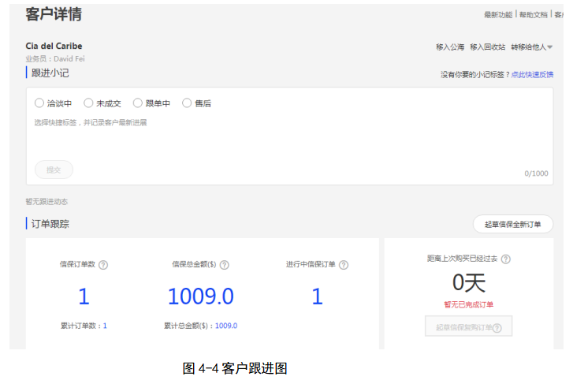Image resolution: width=588 pixels, height=384 pixels.
Task: Click help icon on 起草信保复购订单 button
Action: pos(497,328)
